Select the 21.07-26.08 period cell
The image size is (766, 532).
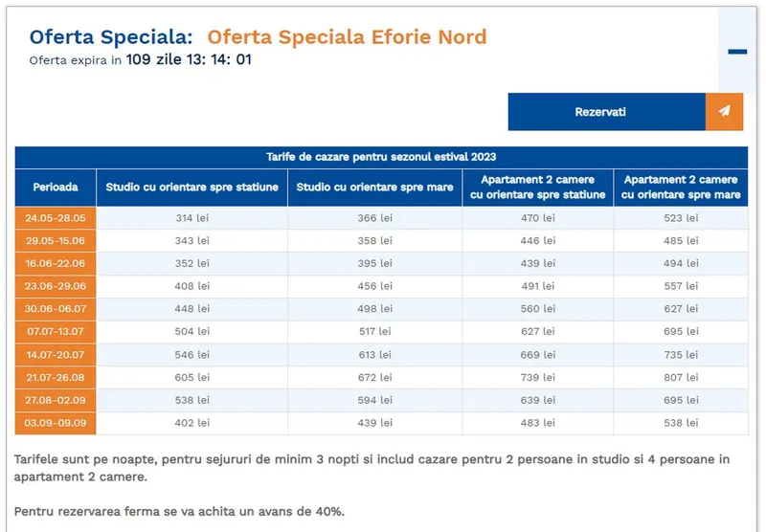pyautogui.click(x=56, y=377)
